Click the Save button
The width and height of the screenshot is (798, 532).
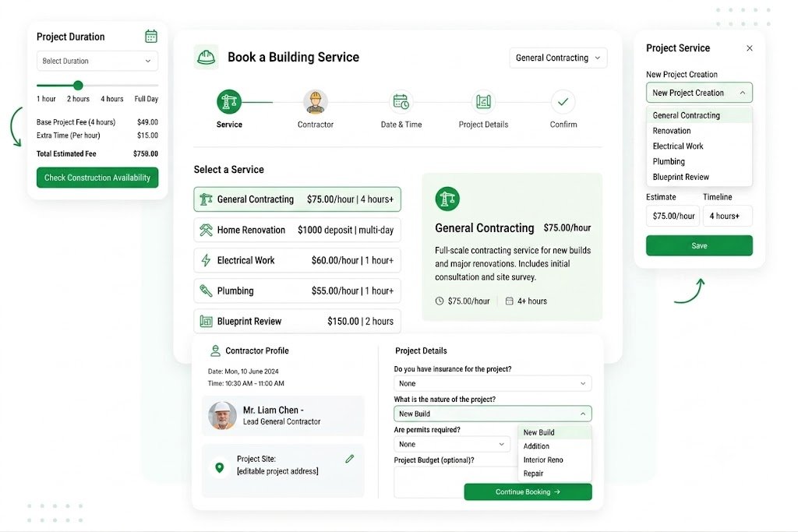pos(699,245)
